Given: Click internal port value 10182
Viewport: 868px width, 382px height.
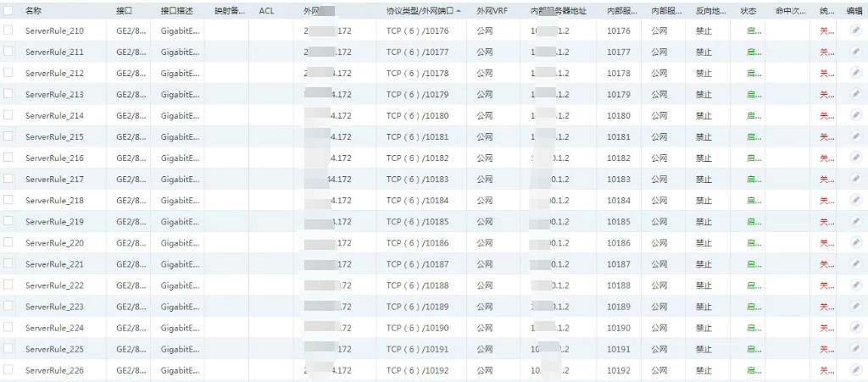Looking at the screenshot, I should coord(618,158).
